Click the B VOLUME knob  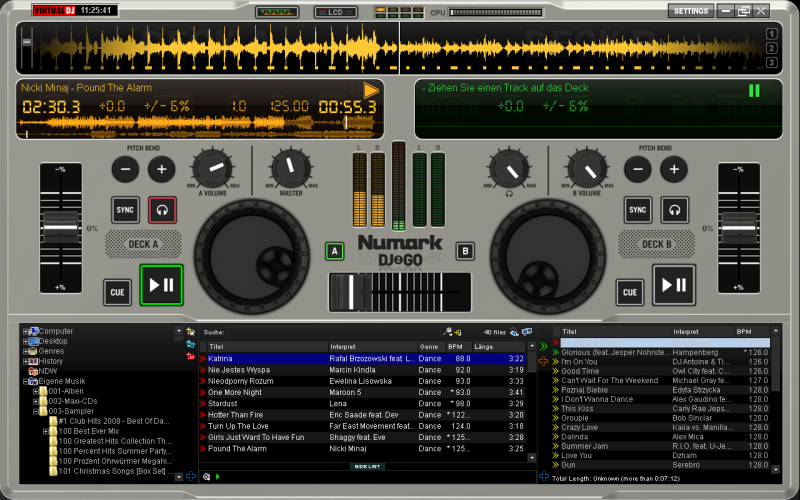pyautogui.click(x=587, y=168)
